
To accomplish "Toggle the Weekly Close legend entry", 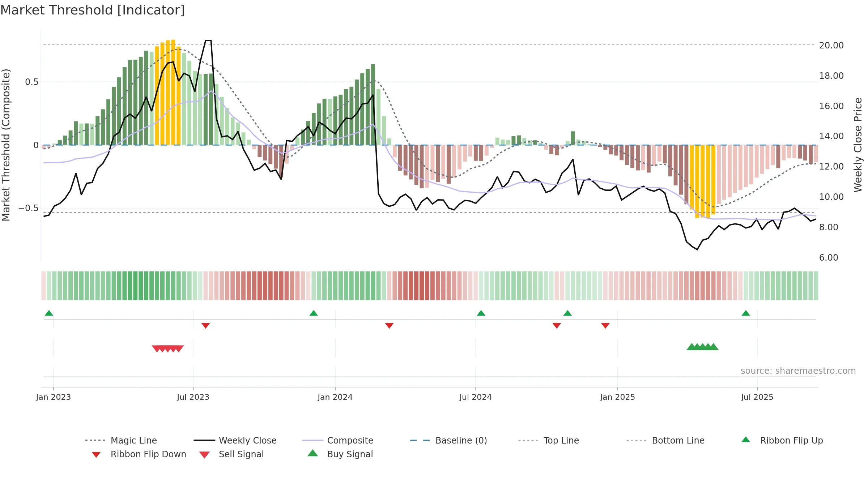I will pyautogui.click(x=235, y=440).
